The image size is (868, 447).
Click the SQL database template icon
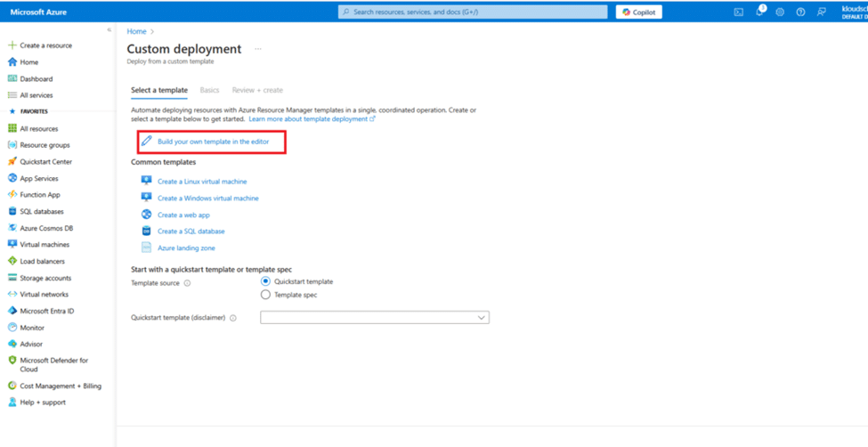click(x=147, y=231)
